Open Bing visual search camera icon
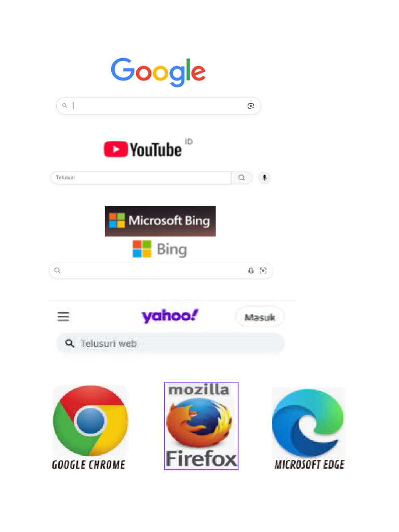Viewport: 399px width, 532px height. coord(263,270)
